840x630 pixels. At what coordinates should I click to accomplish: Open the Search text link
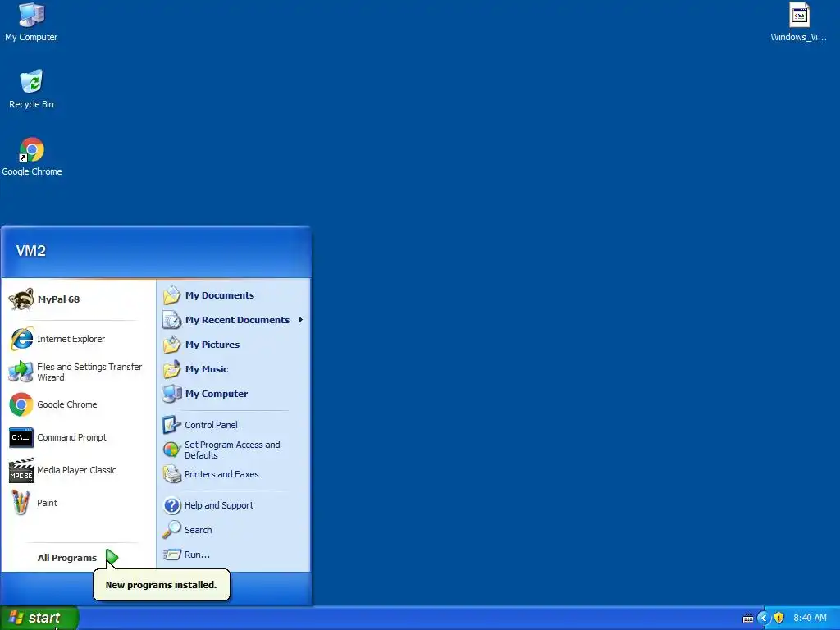pos(199,530)
